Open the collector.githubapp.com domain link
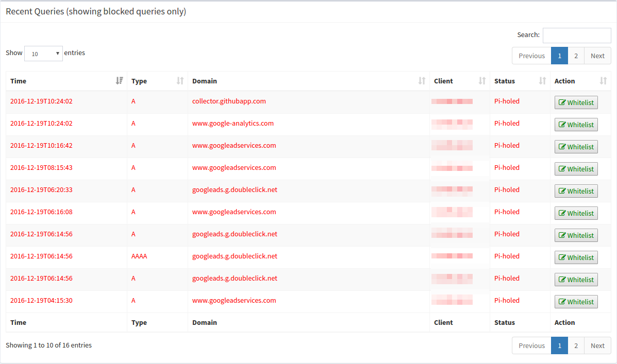Viewport: 617px width, 364px height. point(229,101)
